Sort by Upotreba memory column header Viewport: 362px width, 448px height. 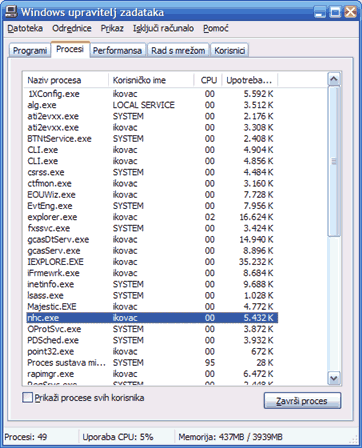pyautogui.click(x=250, y=80)
